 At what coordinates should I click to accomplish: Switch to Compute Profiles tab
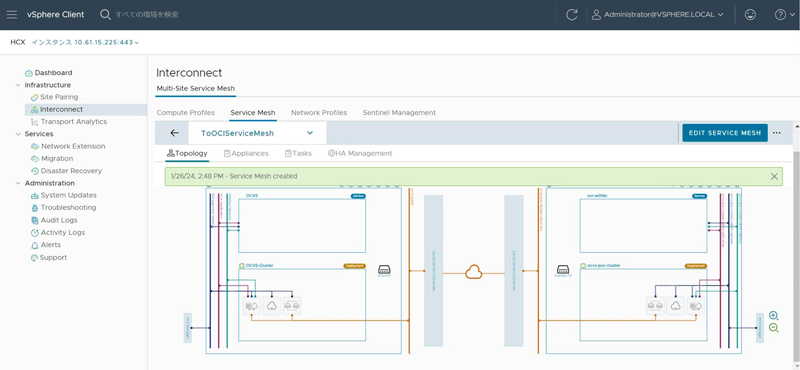coord(186,112)
